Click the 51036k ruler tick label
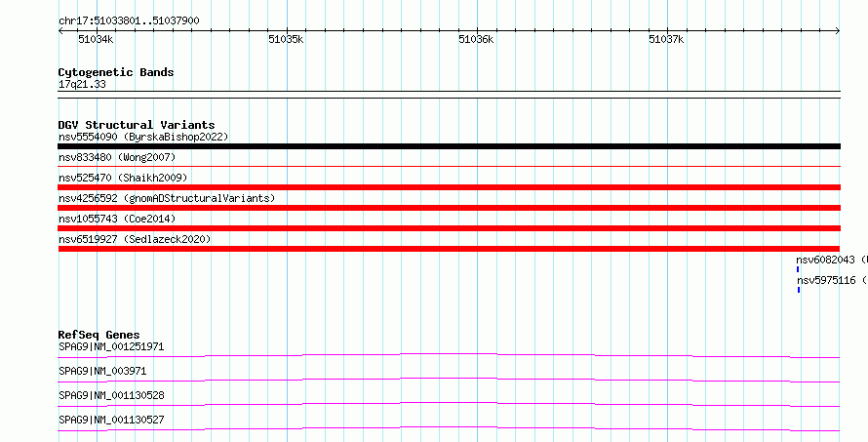The height and width of the screenshot is (442, 868). [476, 39]
